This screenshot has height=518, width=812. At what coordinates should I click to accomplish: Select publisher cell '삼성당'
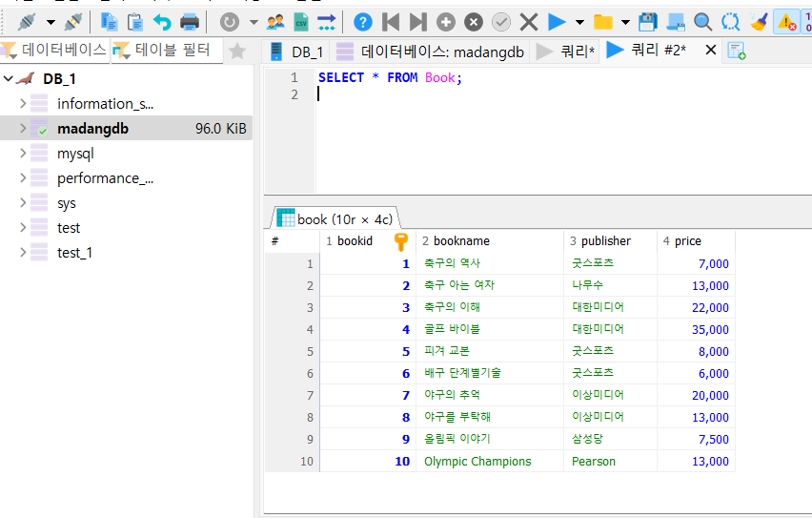(611, 439)
